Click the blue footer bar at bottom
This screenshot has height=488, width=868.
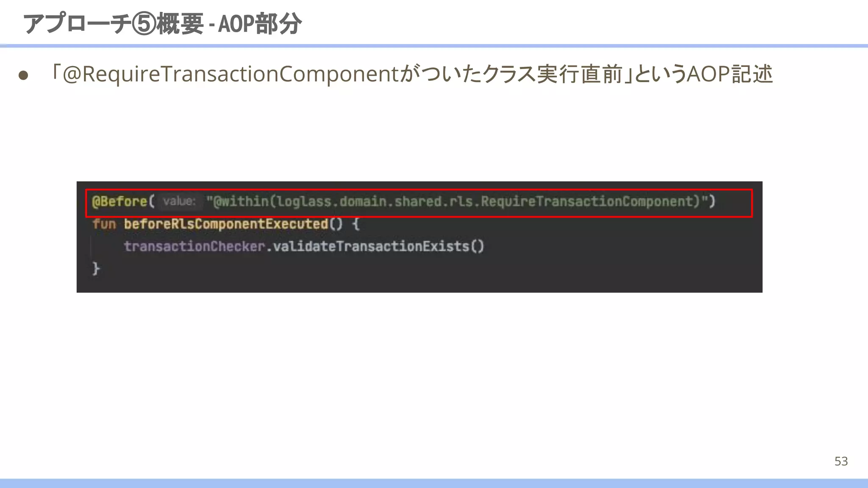point(434,483)
